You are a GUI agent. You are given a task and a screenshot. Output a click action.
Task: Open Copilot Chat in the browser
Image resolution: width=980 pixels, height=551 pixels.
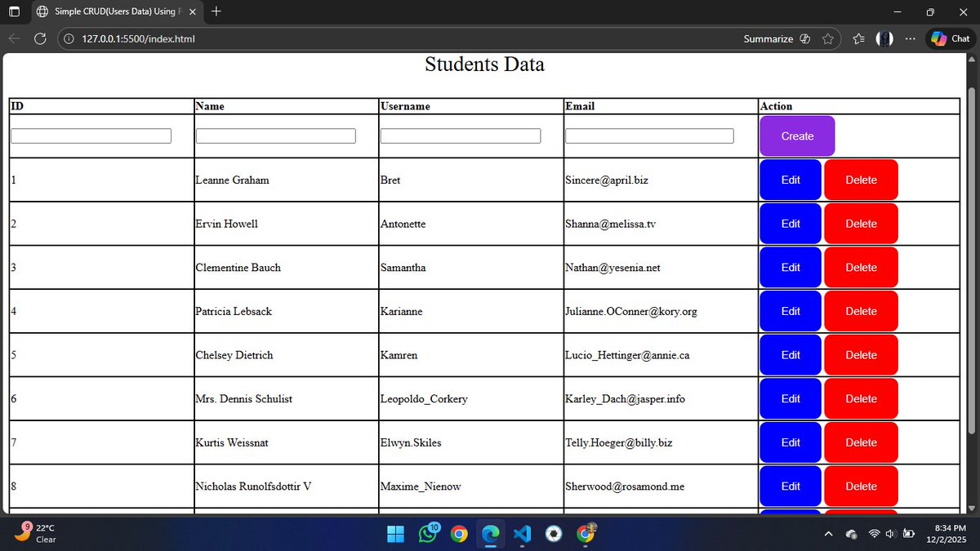coord(950,38)
